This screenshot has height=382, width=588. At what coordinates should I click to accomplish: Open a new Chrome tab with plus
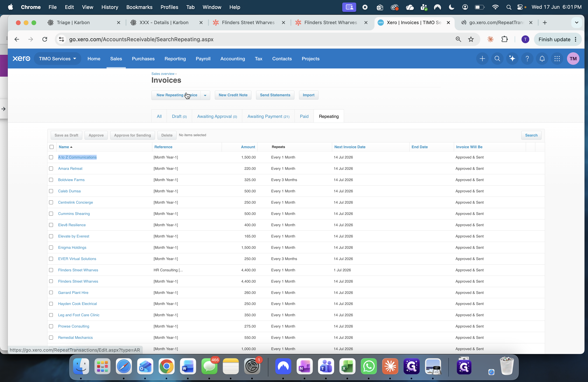(545, 23)
